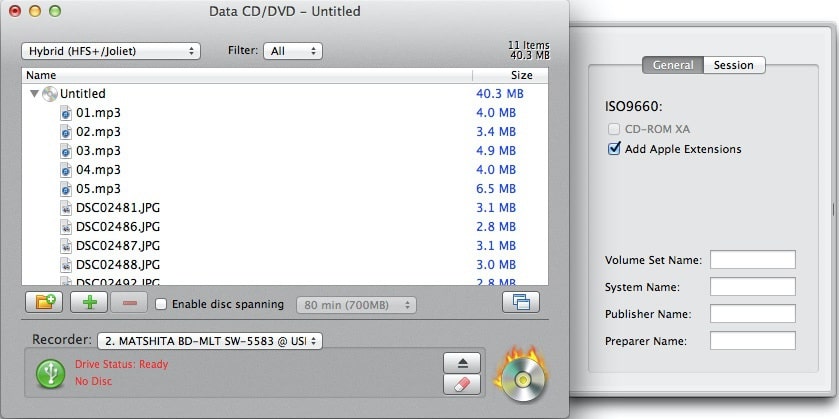Tick the CD-ROM XA checkbox

click(x=614, y=129)
